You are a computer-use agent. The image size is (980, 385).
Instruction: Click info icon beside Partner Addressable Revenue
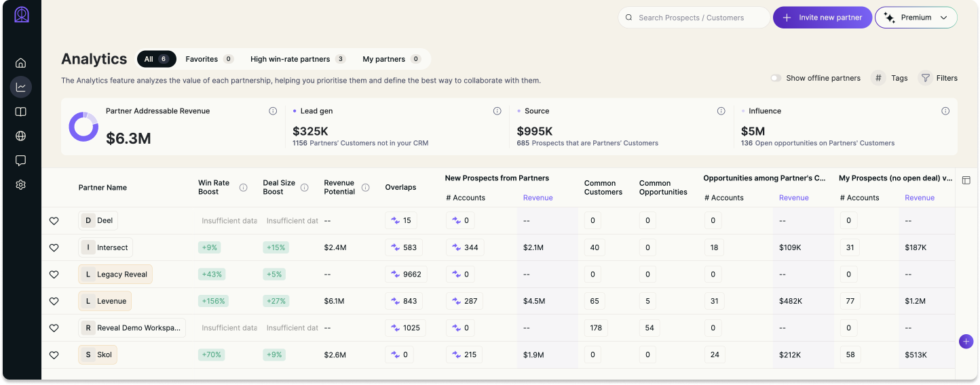273,111
